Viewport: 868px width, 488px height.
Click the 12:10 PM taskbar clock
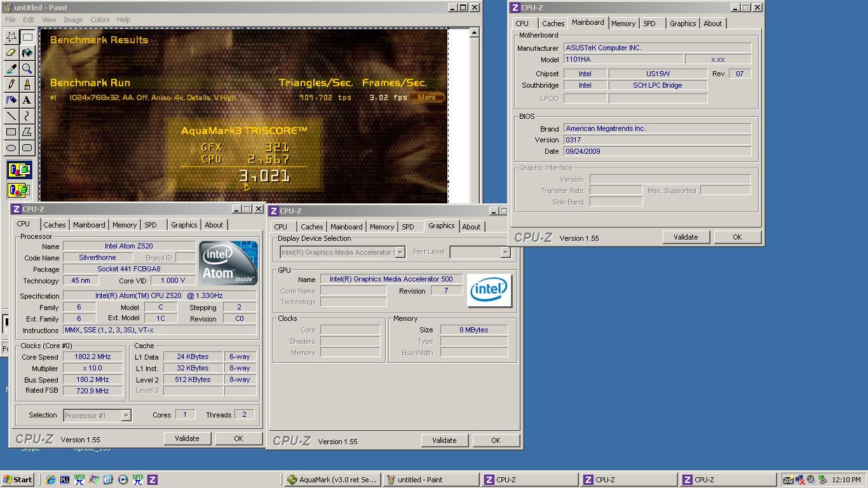pos(846,480)
